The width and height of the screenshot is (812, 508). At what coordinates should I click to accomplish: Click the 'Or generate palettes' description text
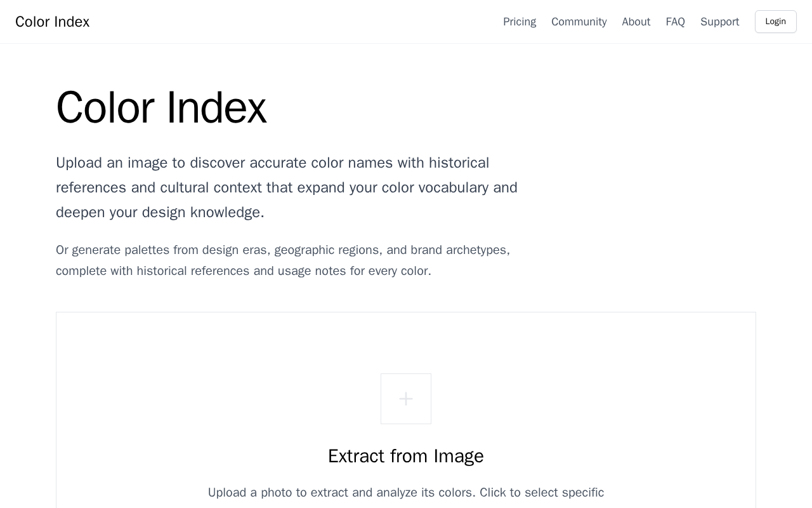[283, 260]
